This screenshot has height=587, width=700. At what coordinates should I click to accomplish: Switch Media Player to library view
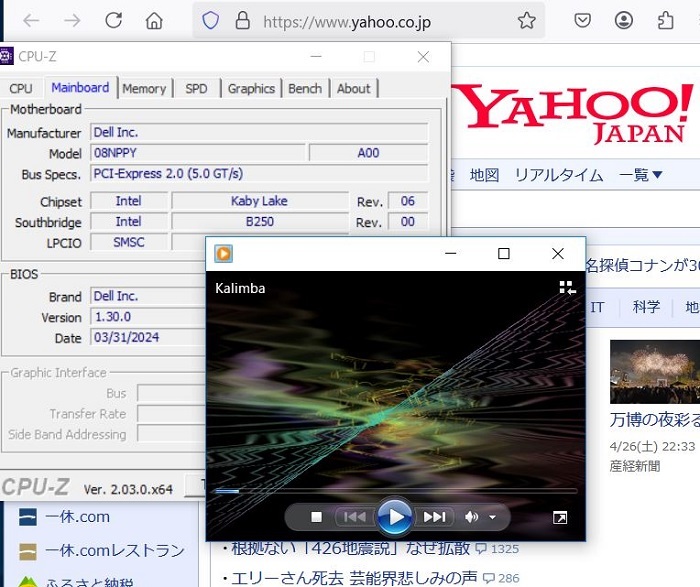pyautogui.click(x=567, y=287)
